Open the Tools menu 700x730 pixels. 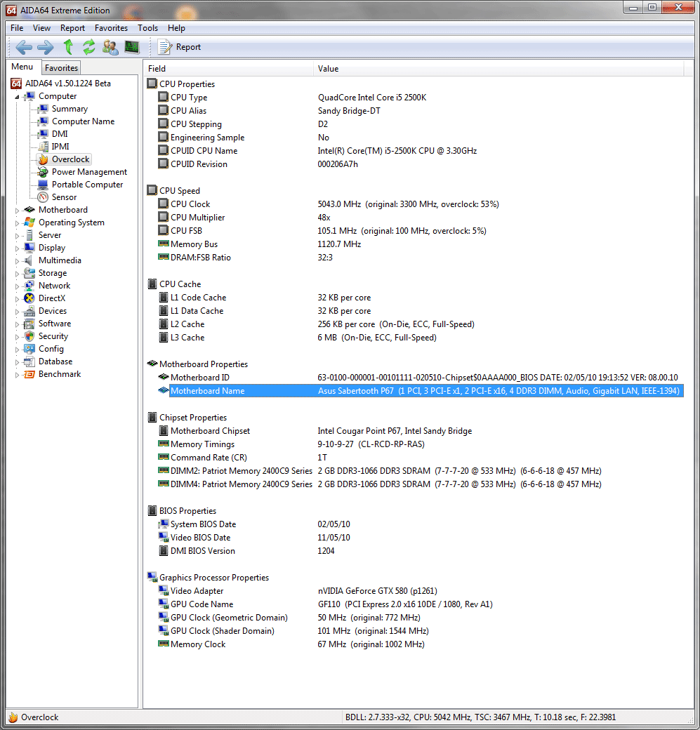tap(147, 28)
